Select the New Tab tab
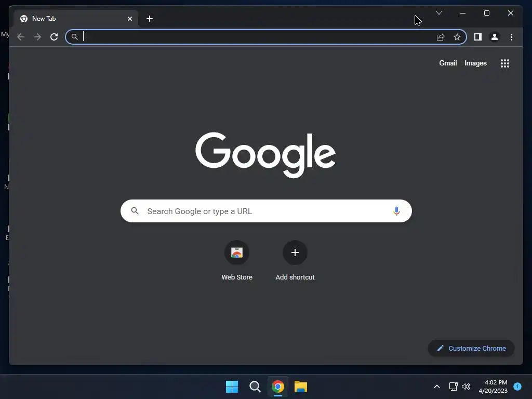The width and height of the screenshot is (532, 399). [76, 19]
